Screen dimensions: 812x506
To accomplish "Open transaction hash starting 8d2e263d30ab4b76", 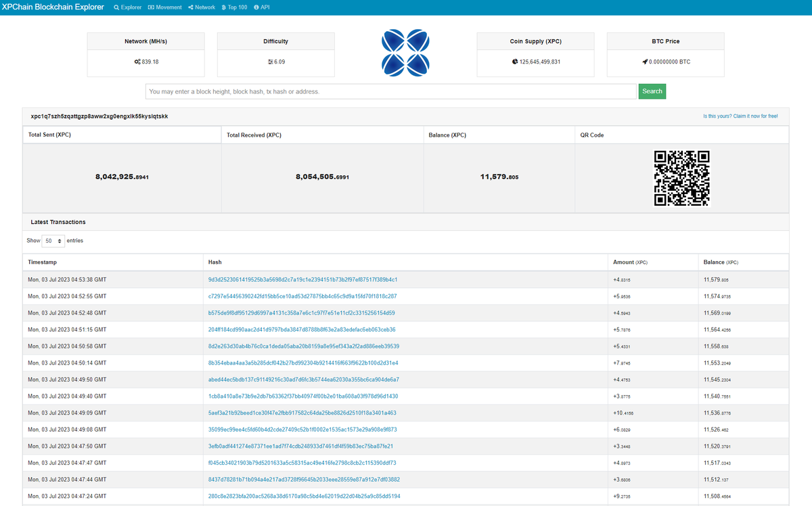I will coord(304,346).
